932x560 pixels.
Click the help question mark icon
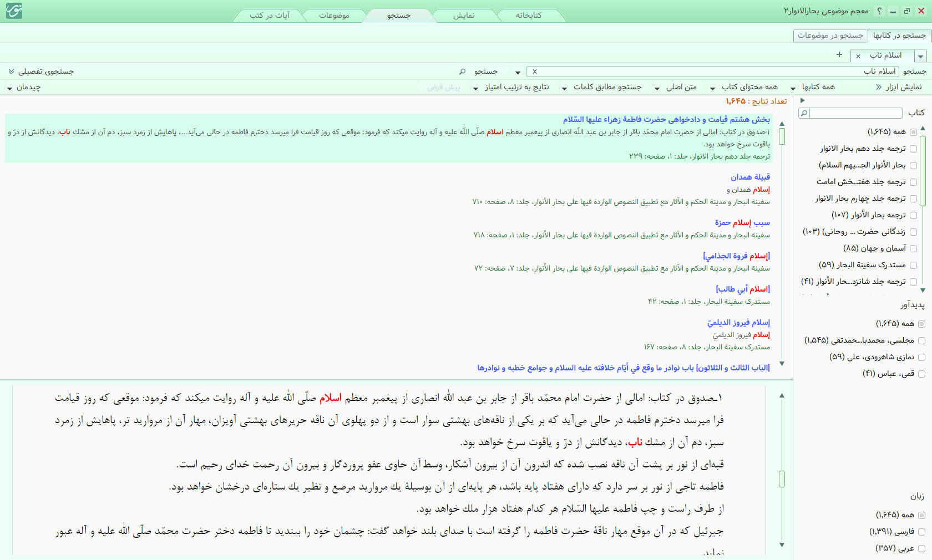[879, 11]
